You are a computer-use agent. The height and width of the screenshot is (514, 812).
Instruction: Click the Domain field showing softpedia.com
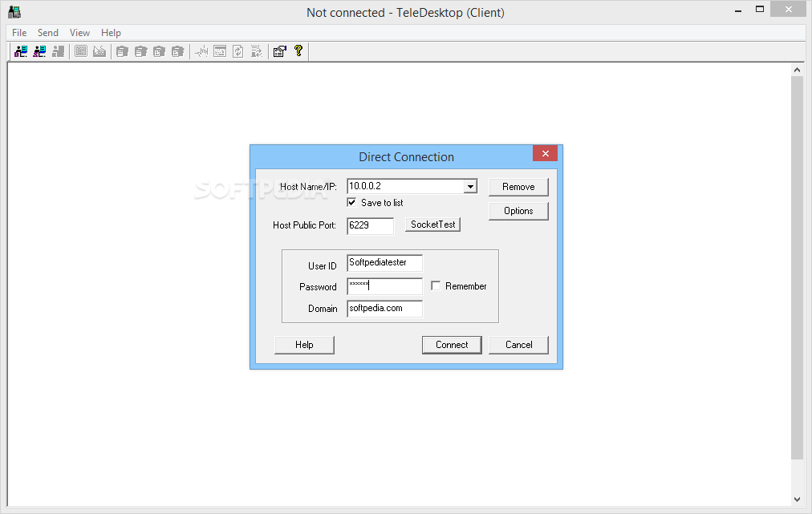tap(385, 309)
